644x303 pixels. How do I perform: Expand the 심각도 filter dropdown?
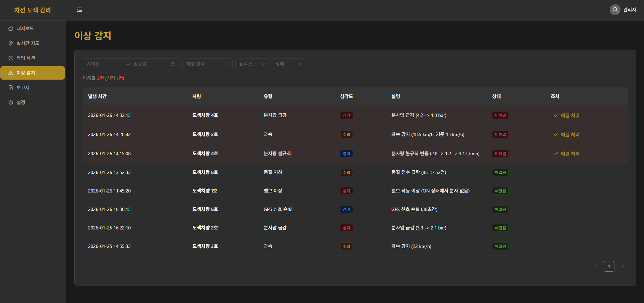point(252,64)
